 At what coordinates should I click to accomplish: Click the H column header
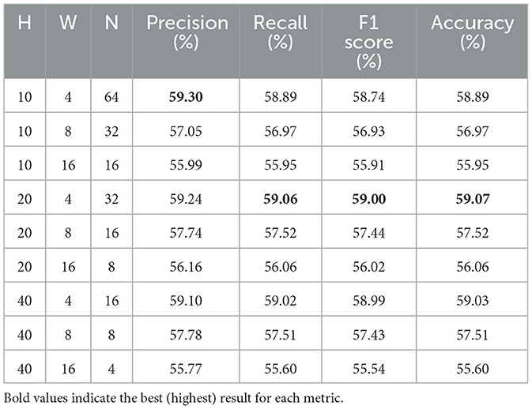[x=25, y=24]
